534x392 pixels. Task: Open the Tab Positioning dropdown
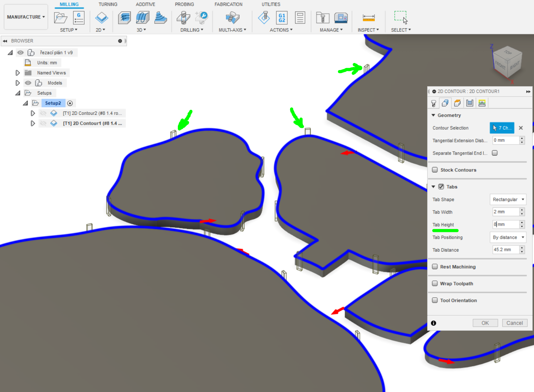point(508,237)
